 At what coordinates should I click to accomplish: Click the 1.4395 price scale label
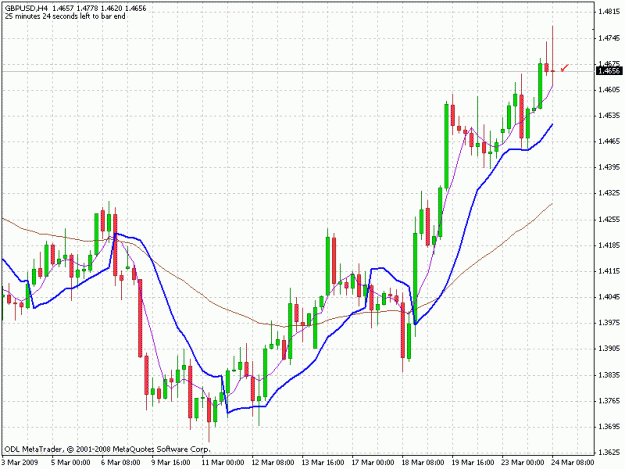click(x=609, y=167)
